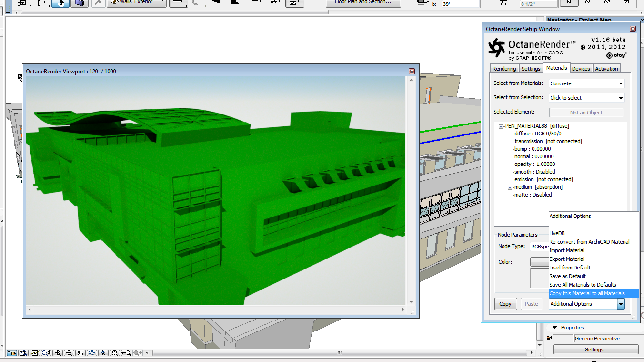
Task: Click the Copy button in Setup Window
Action: (505, 304)
